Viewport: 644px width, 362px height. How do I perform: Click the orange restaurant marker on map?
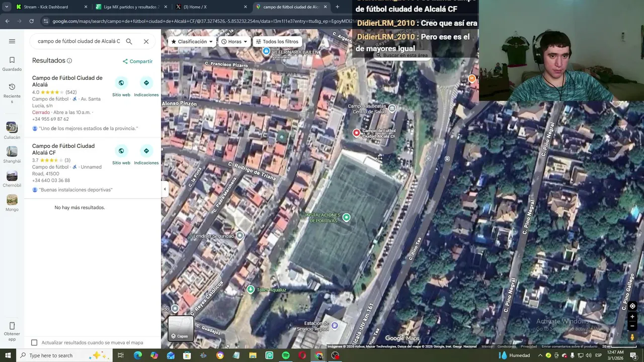pyautogui.click(x=471, y=78)
